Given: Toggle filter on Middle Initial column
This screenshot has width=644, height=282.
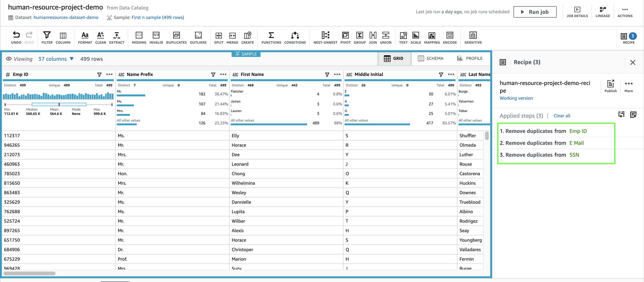Looking at the screenshot, I should coord(441,75).
